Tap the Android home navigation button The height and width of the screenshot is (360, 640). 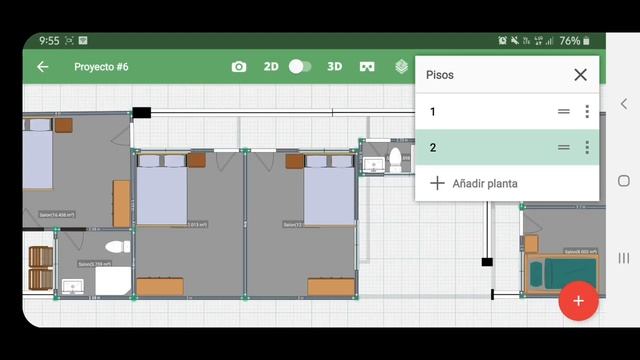click(624, 181)
